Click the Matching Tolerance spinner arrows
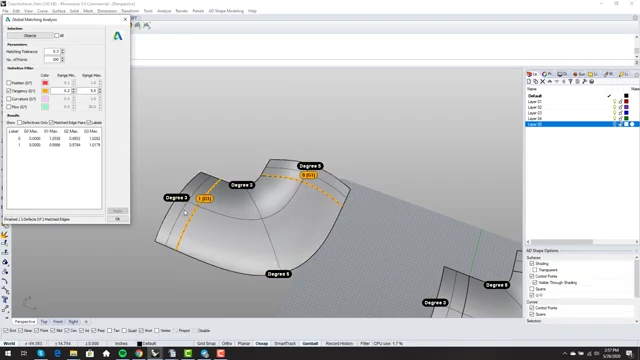 [x=62, y=51]
